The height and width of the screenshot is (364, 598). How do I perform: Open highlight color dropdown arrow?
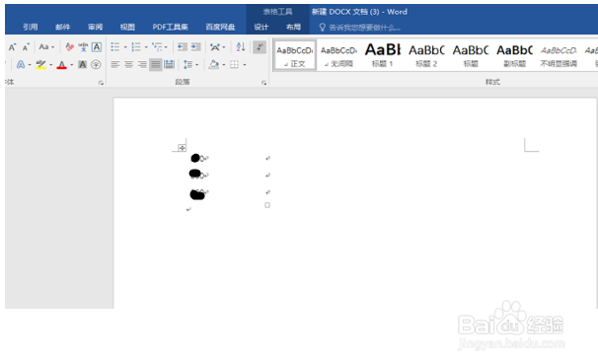(50, 65)
